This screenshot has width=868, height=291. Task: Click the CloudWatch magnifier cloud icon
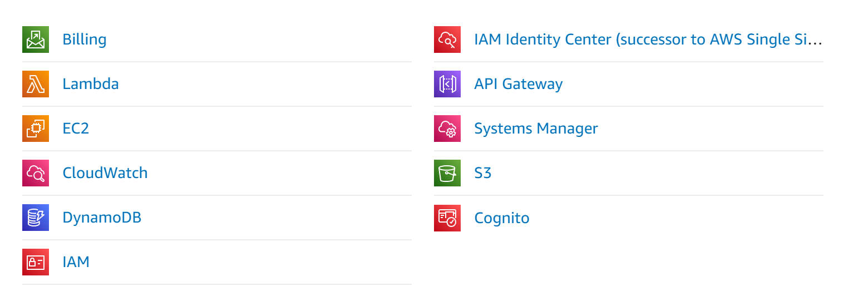click(x=36, y=173)
